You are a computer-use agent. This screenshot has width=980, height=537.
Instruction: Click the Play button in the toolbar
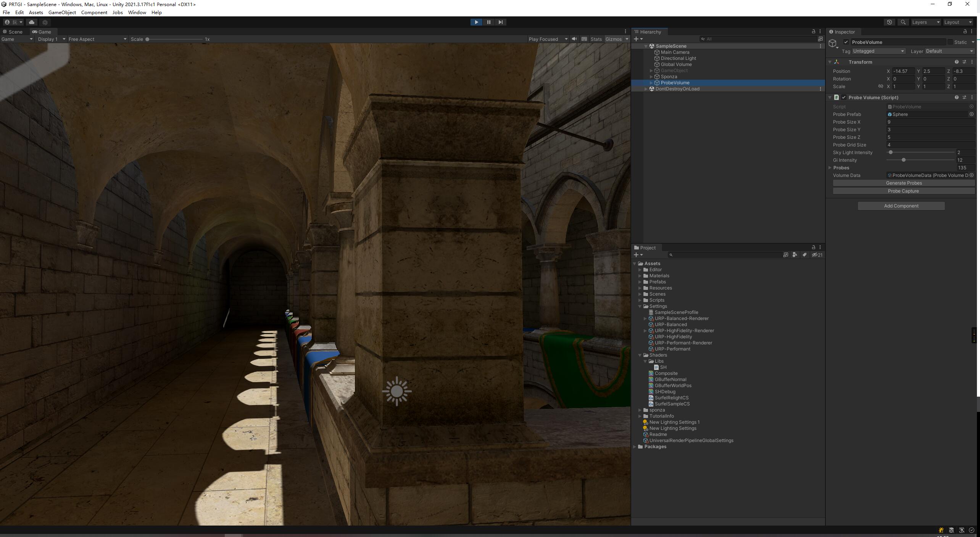click(x=476, y=22)
